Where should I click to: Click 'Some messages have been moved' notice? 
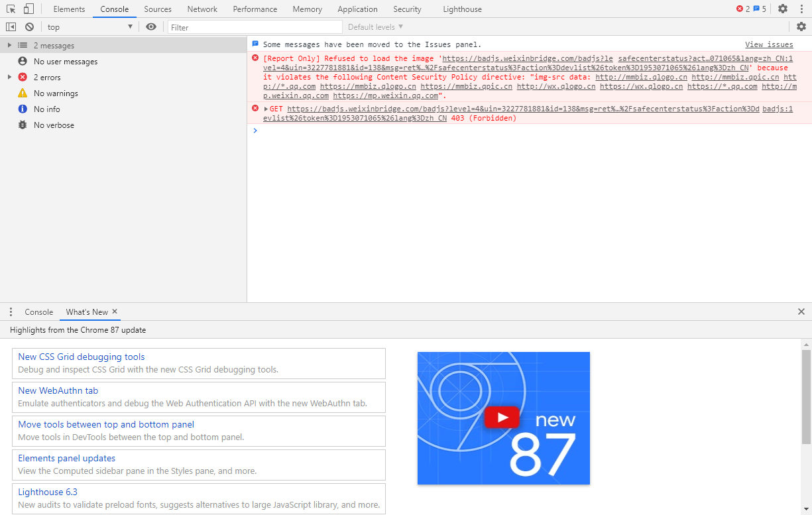point(372,44)
